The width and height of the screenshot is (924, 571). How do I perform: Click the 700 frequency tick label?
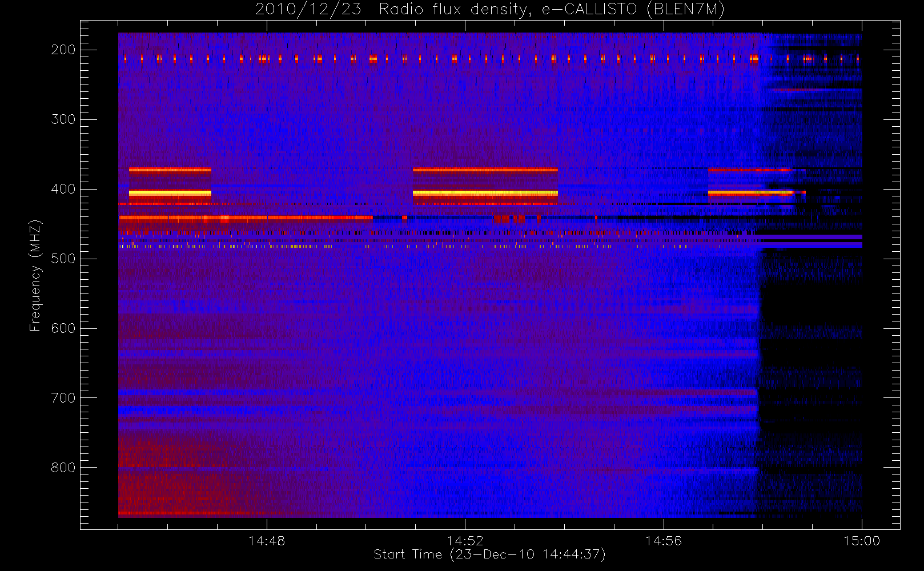(63, 398)
